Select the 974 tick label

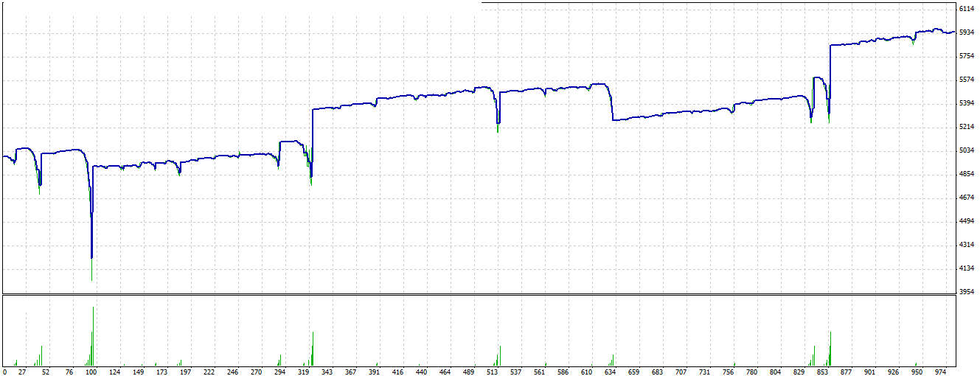coord(940,372)
